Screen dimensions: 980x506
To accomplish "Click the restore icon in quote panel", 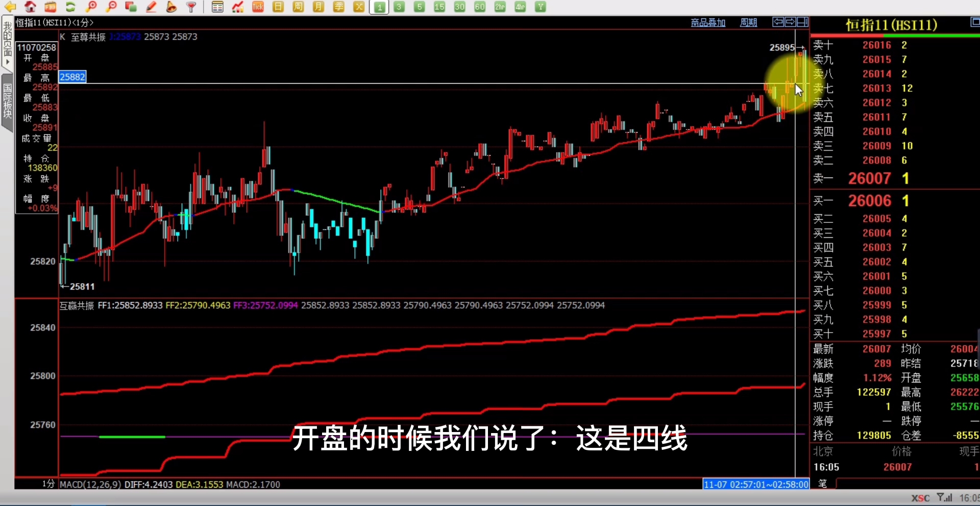I will coord(974,21).
